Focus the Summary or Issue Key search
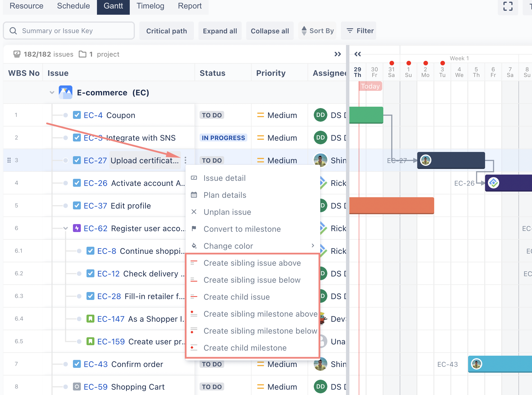Screen dimensions: 532x395 click(x=69, y=31)
